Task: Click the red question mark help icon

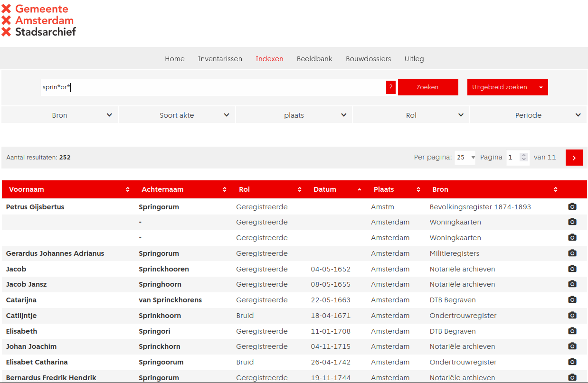Action: pyautogui.click(x=391, y=87)
